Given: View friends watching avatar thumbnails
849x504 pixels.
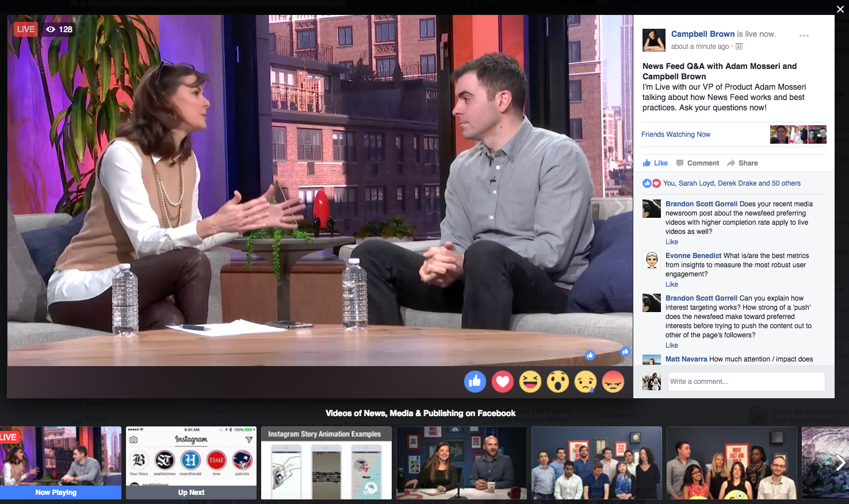Looking at the screenshot, I should click(798, 134).
